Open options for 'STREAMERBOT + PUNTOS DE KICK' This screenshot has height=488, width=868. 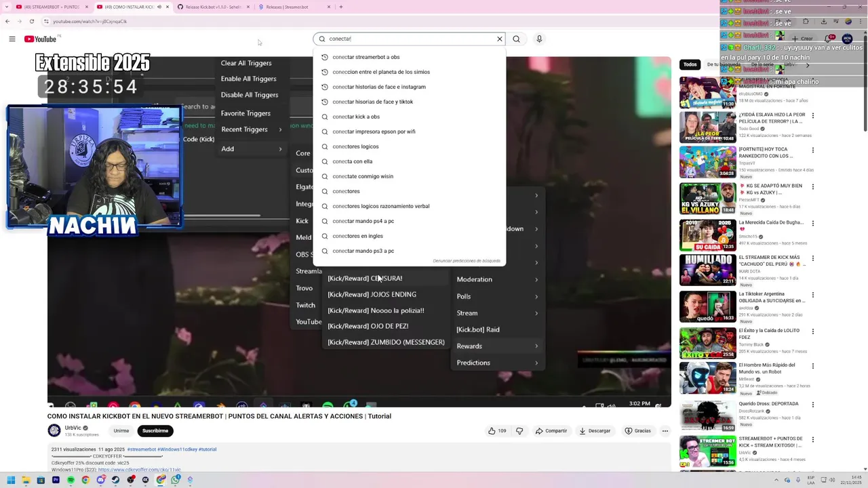click(813, 441)
